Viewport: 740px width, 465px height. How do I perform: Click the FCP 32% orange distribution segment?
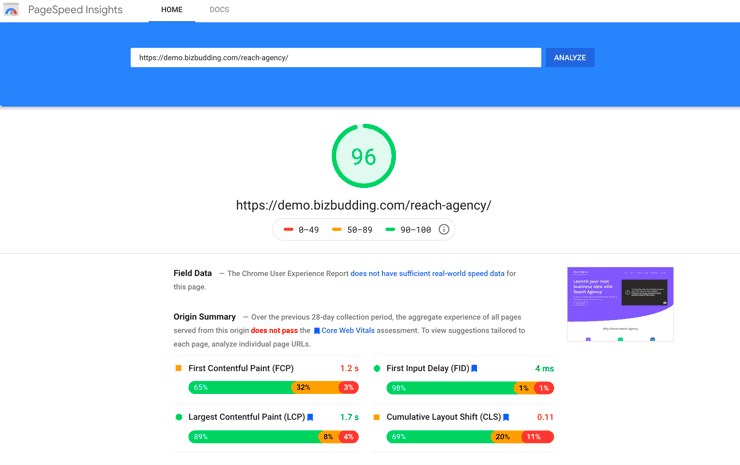[315, 388]
